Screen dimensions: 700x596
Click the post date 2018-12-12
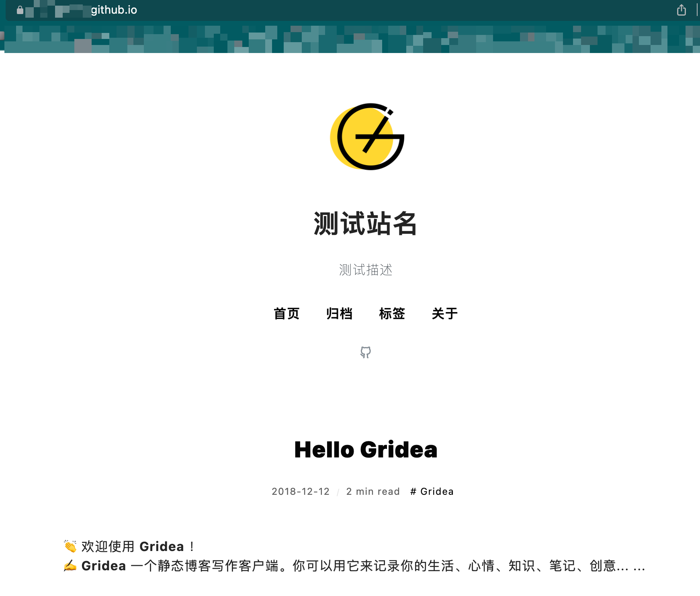pyautogui.click(x=301, y=492)
